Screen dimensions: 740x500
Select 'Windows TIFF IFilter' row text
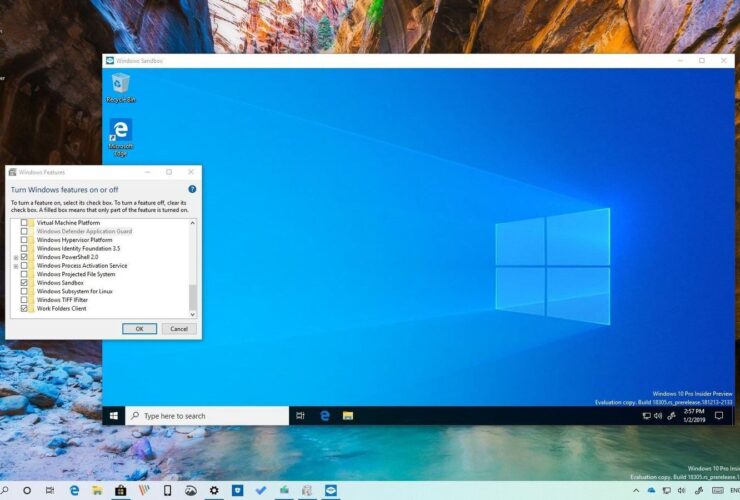point(62,300)
